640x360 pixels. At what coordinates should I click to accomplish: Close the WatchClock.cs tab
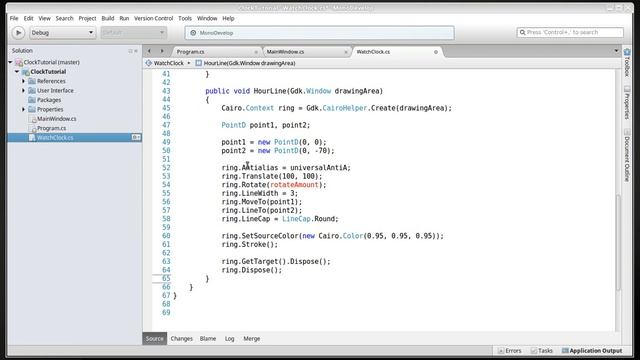click(436, 52)
